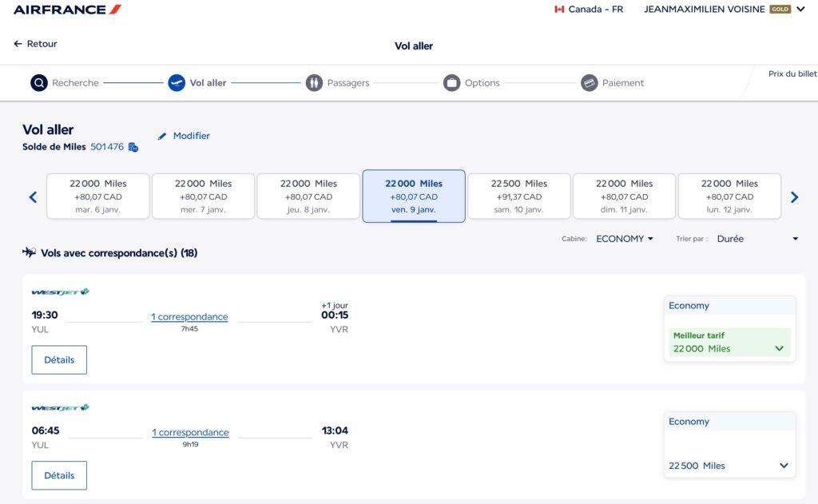
Task: Expand the Meilleur tarif 22 000 Miles fare
Action: click(779, 349)
